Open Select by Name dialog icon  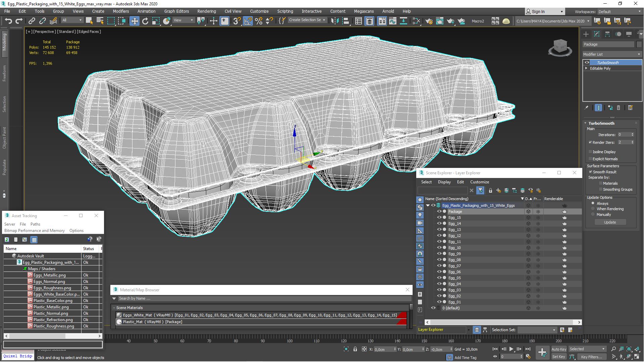click(100, 21)
